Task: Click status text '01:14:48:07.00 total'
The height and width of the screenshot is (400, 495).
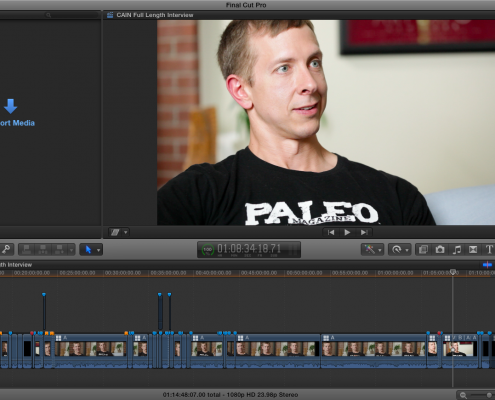Action: point(192,395)
